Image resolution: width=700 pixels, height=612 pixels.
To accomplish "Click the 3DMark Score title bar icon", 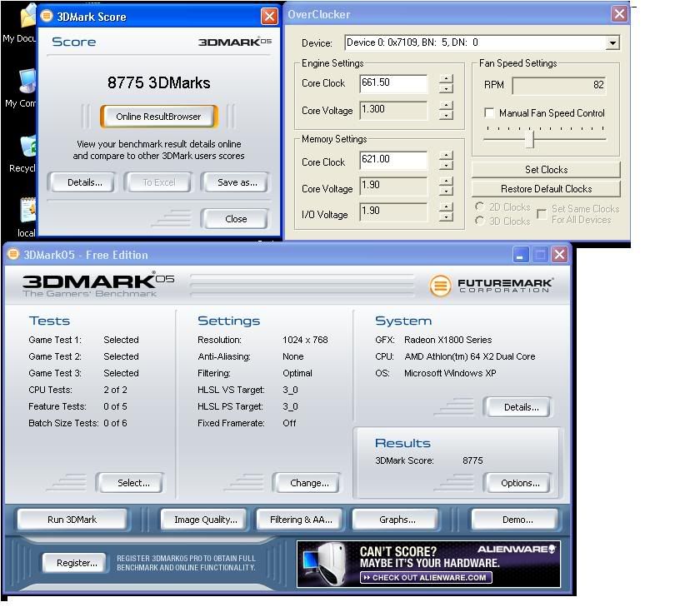I will click(47, 16).
